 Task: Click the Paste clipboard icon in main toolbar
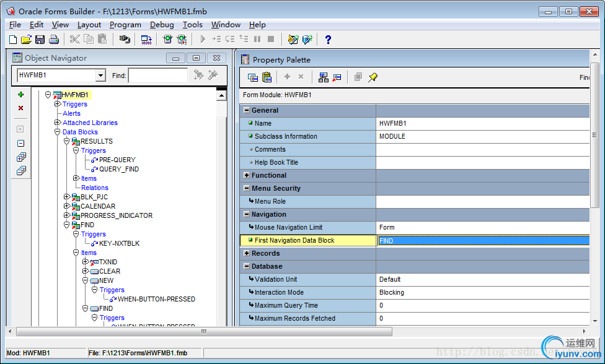tap(102, 39)
